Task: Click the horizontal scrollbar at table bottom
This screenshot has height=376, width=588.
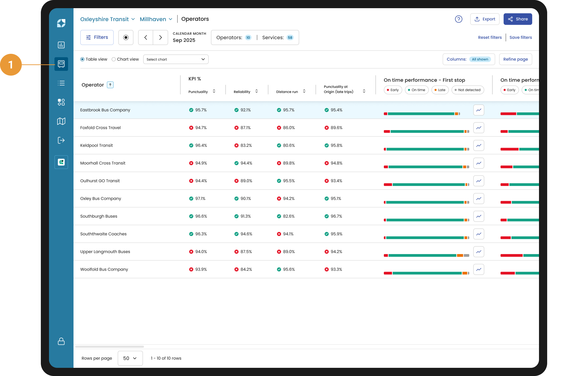Action: [109, 346]
